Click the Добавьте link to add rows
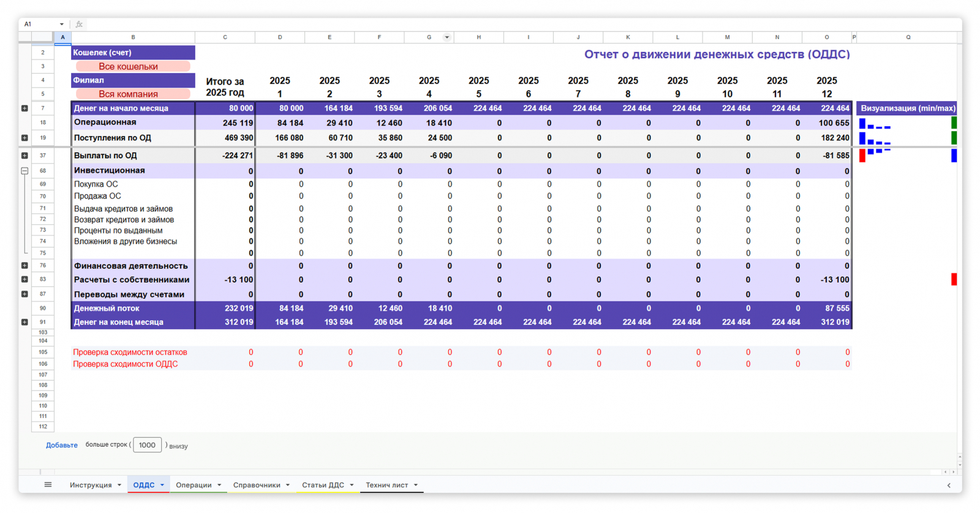 [61, 446]
